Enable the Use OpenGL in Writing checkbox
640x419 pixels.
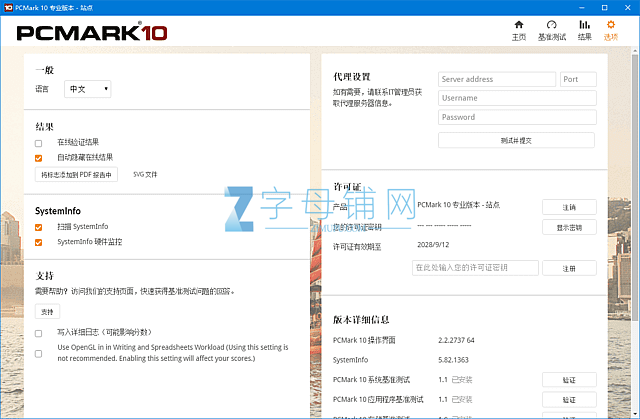coord(38,354)
